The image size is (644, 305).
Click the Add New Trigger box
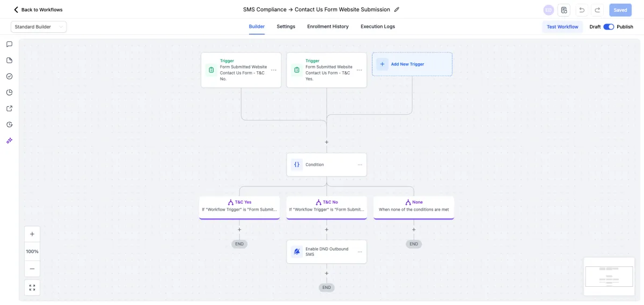[412, 64]
